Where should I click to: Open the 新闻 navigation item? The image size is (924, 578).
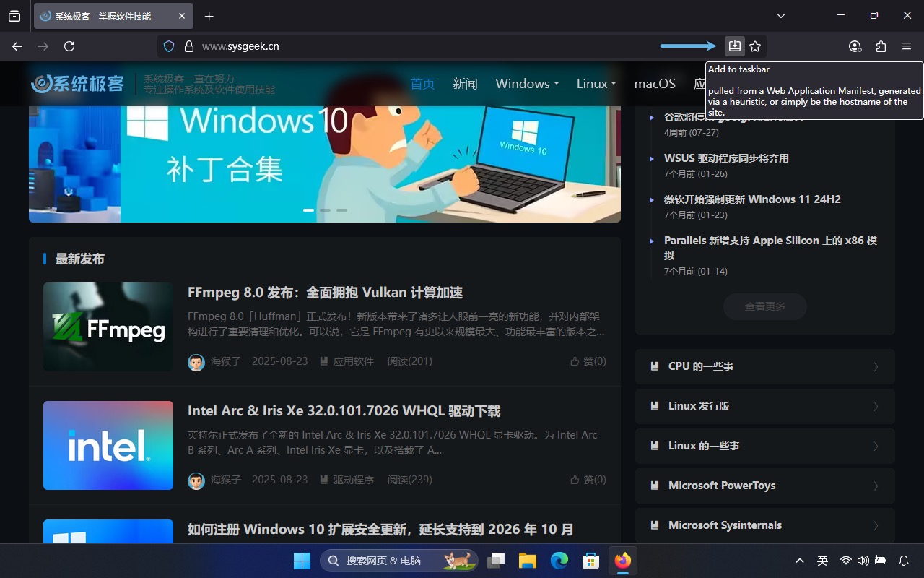(x=465, y=84)
